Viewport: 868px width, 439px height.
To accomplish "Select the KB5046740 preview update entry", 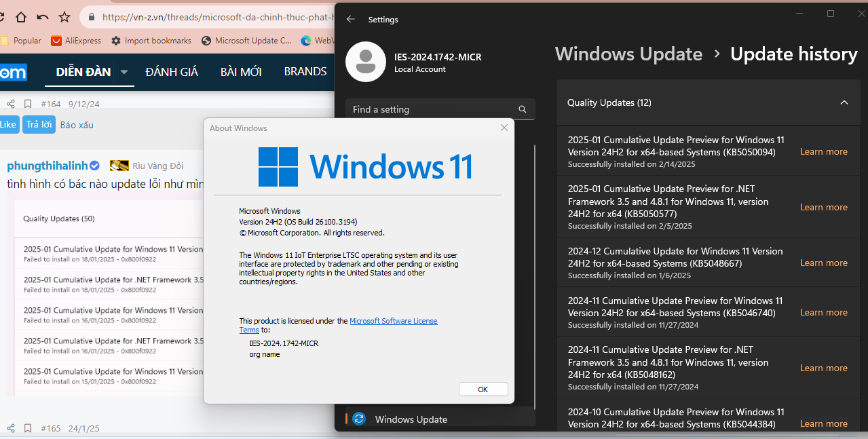I will point(675,307).
